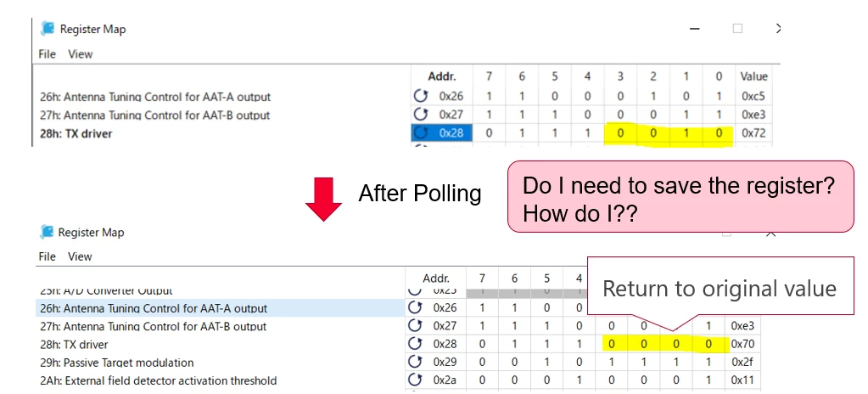This screenshot has width=868, height=394.
Task: Open View menu in top Register Map window
Action: (81, 54)
